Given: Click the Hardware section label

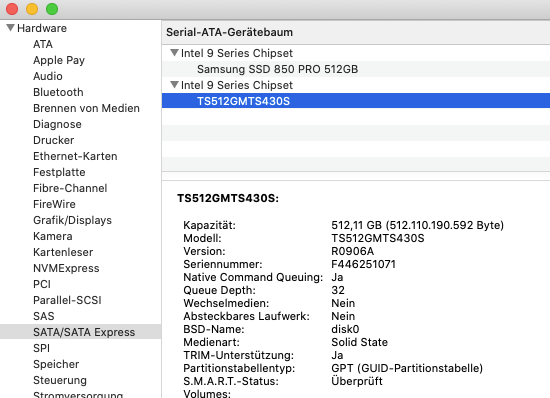Looking at the screenshot, I should (x=42, y=28).
